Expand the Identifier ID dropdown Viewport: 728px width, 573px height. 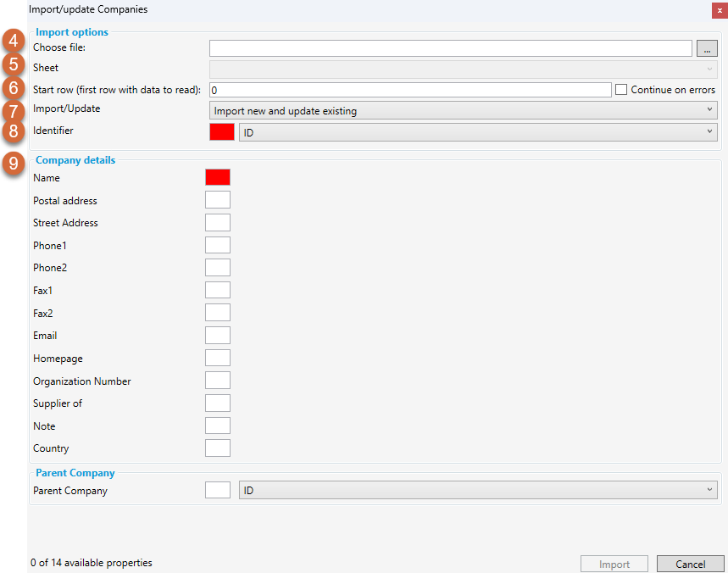pos(478,132)
